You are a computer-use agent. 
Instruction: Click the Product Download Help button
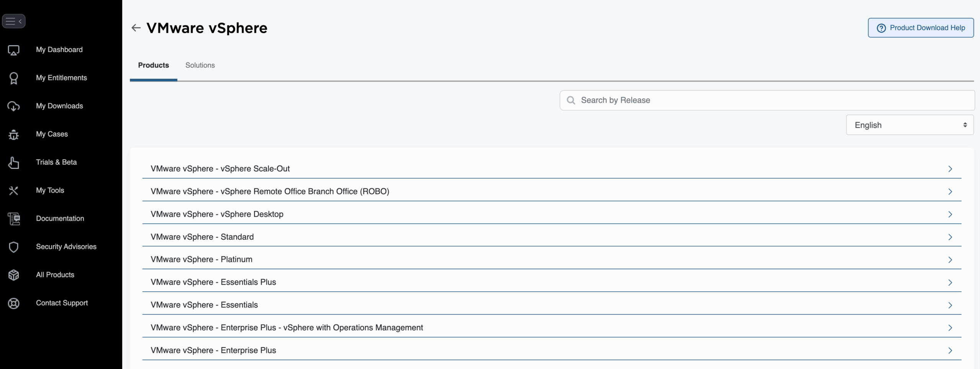point(921,28)
